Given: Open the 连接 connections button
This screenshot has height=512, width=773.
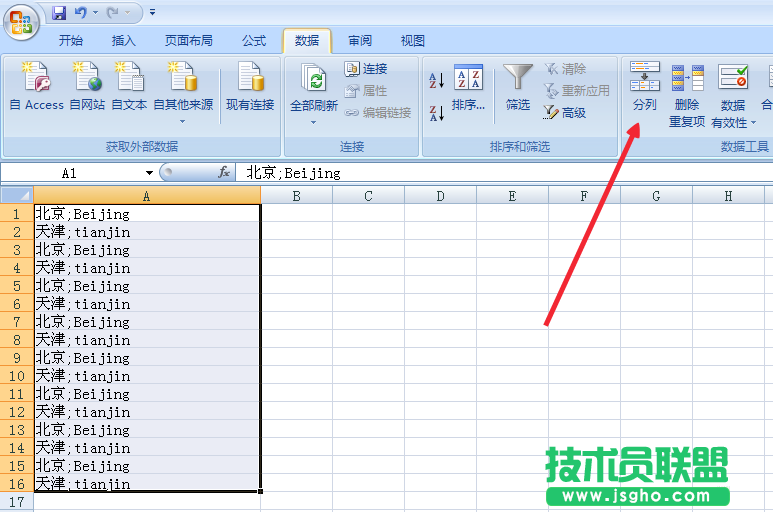Looking at the screenshot, I should point(366,69).
